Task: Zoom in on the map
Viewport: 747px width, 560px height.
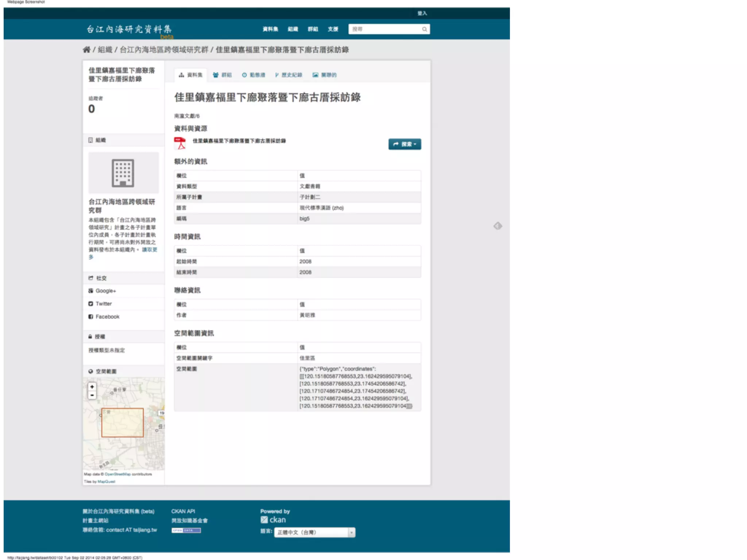Action: 92,387
